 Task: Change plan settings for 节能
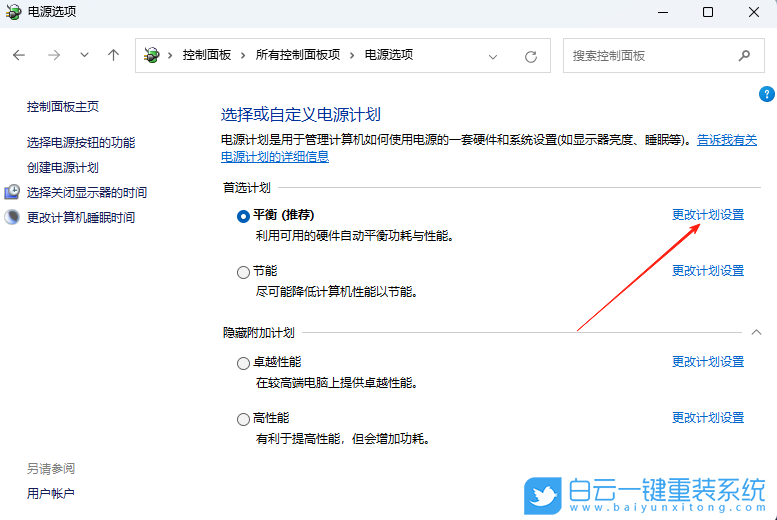(708, 271)
